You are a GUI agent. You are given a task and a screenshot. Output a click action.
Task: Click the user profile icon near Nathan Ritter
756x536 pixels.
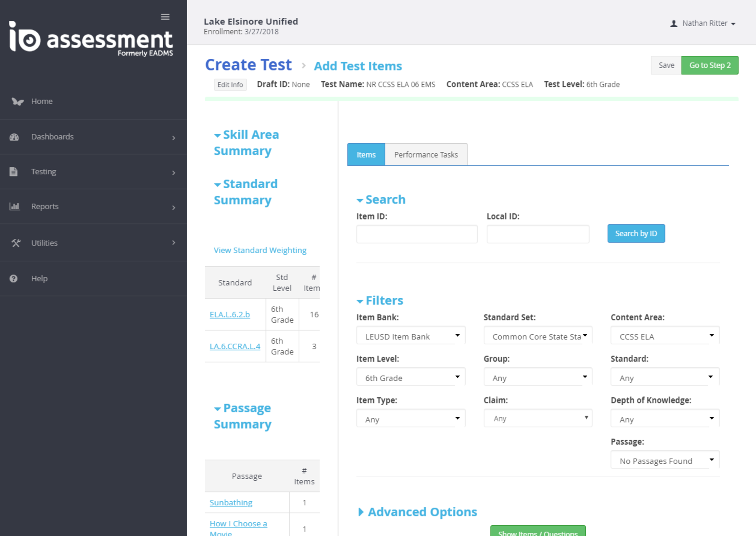coord(674,24)
